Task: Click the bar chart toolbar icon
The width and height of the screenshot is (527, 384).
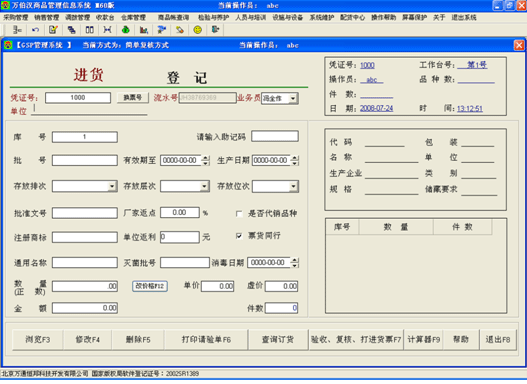Action: pos(144,30)
